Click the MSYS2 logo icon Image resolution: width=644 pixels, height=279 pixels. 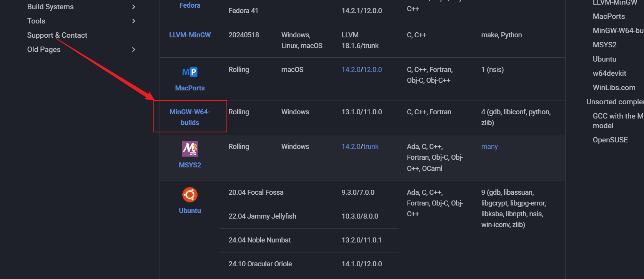[x=190, y=149]
